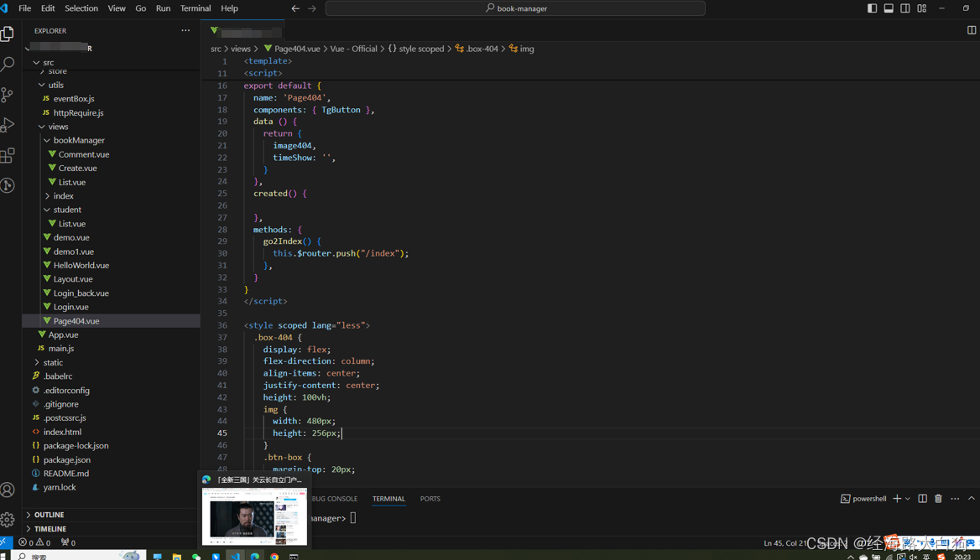Open httpRequire.js in explorer
980x560 pixels.
pos(78,113)
